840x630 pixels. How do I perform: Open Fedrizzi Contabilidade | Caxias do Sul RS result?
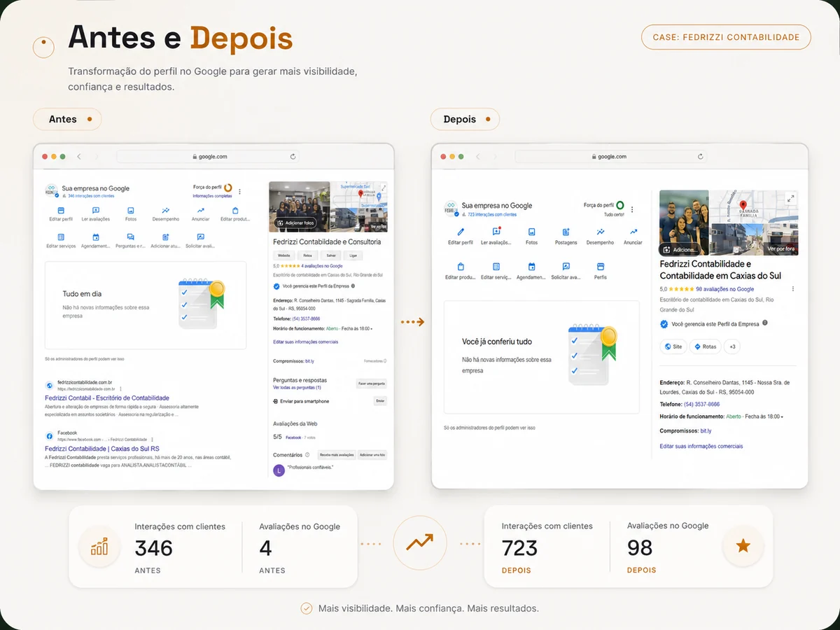[x=102, y=449]
